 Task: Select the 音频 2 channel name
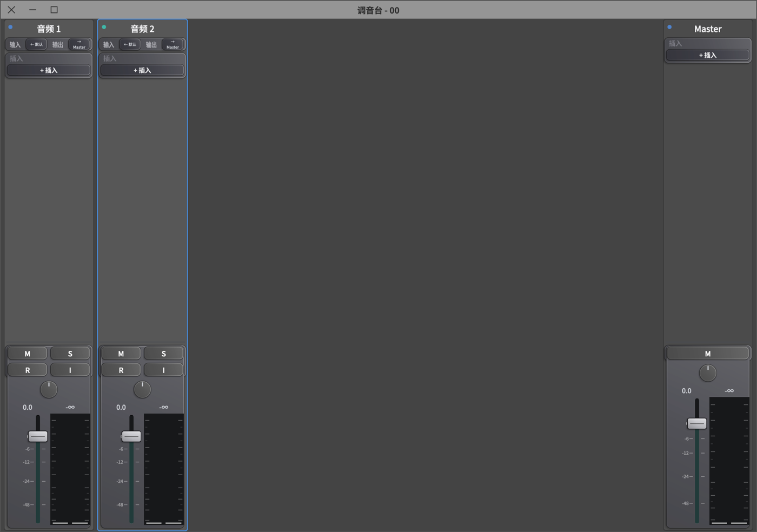coord(142,29)
